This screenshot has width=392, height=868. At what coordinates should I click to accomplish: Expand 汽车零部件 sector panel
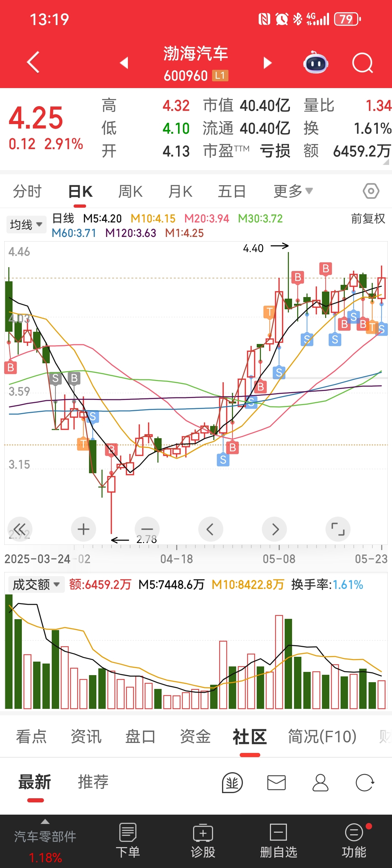pyautogui.click(x=45, y=841)
